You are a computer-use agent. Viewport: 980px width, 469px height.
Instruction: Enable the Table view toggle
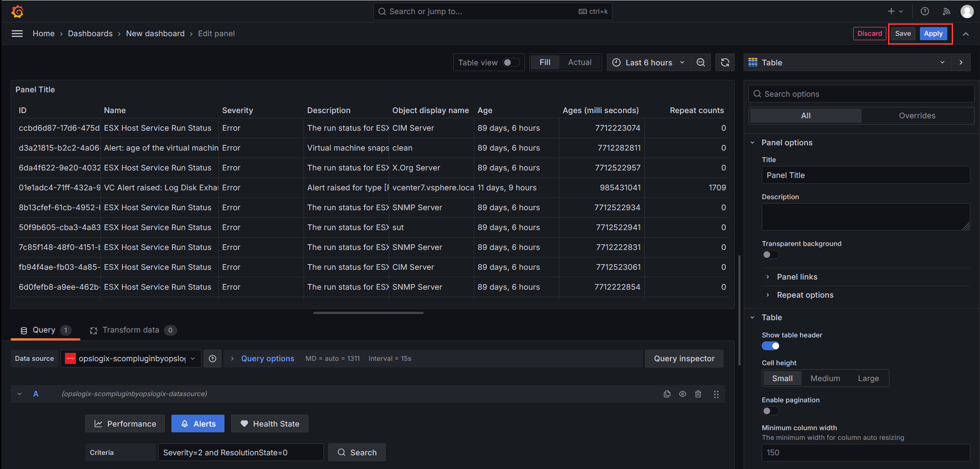(511, 63)
